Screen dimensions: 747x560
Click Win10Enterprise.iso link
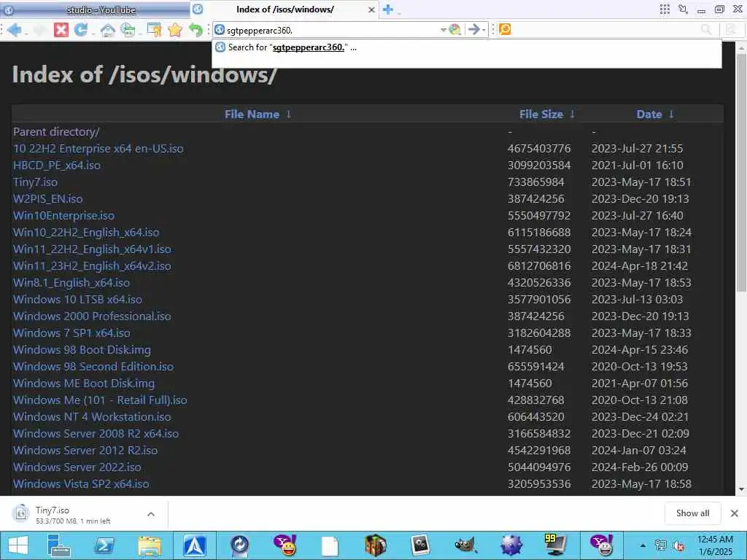[64, 216]
